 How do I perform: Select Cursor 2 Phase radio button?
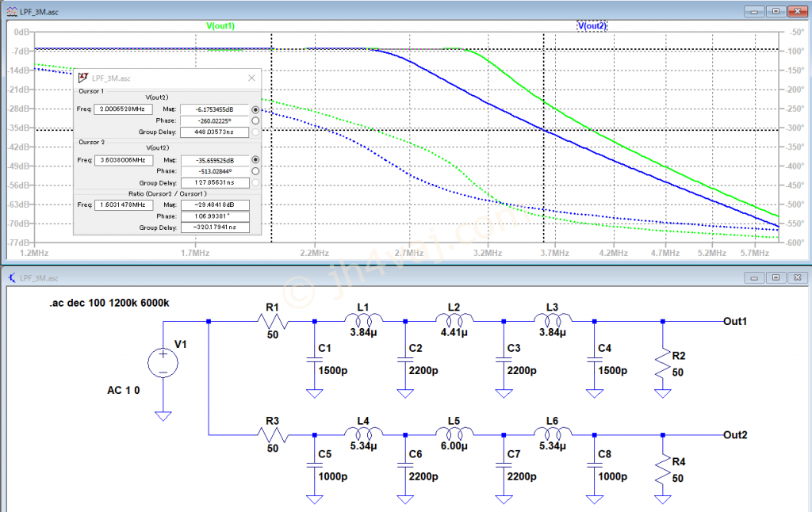(255, 171)
